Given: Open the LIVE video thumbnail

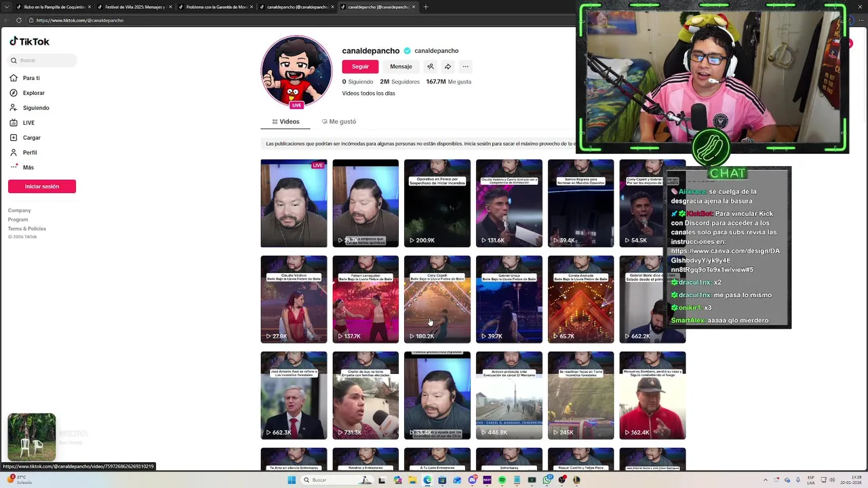Looking at the screenshot, I should (x=294, y=203).
